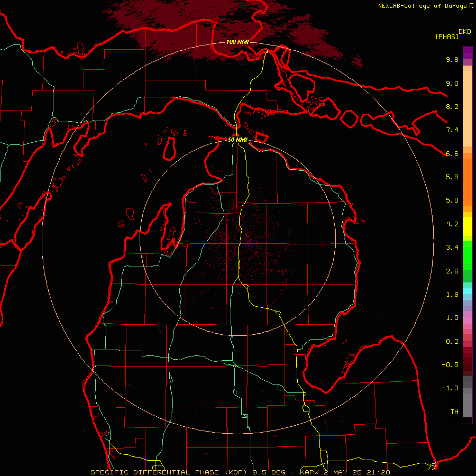The width and height of the screenshot is (476, 476).
Task: Click the TH threshold label on scale
Action: point(454,412)
